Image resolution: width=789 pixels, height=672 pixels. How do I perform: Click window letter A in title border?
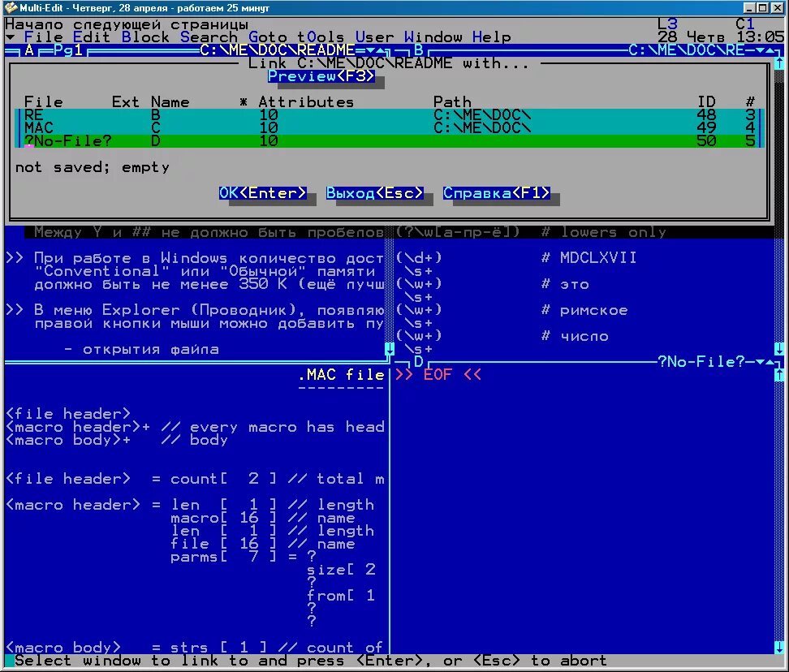[29, 50]
